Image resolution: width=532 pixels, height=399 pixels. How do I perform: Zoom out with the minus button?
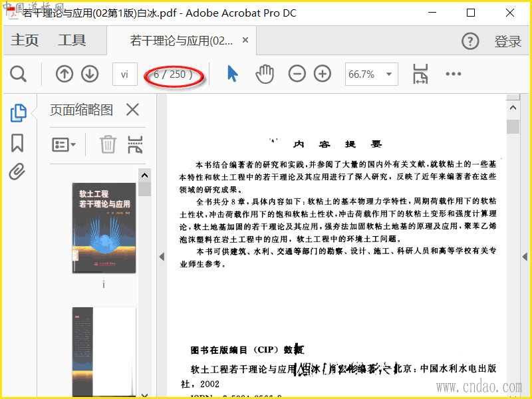(x=297, y=74)
